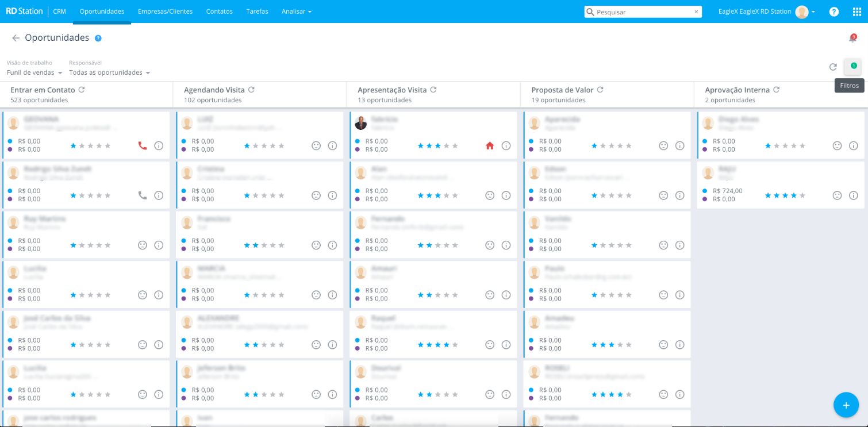868x427 pixels.
Task: Refresh the whole board with the icon beside Filtros
Action: 833,67
